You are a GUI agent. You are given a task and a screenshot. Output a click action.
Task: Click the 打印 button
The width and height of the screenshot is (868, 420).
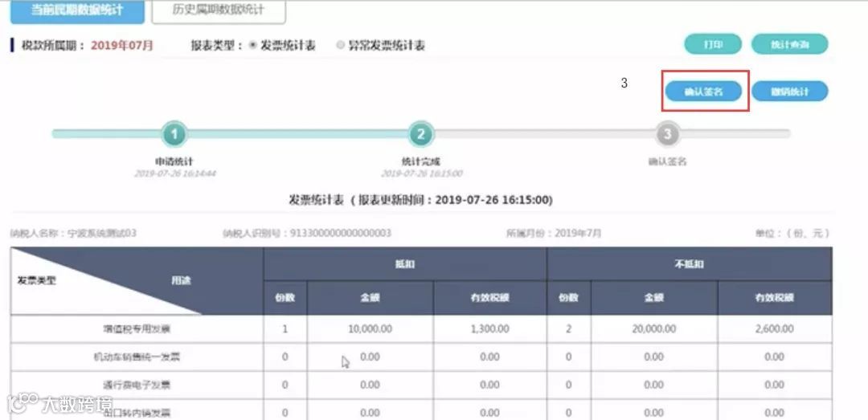tap(713, 44)
